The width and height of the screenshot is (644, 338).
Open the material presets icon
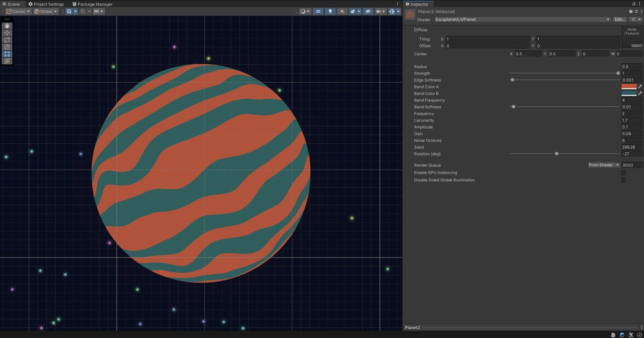[636, 11]
